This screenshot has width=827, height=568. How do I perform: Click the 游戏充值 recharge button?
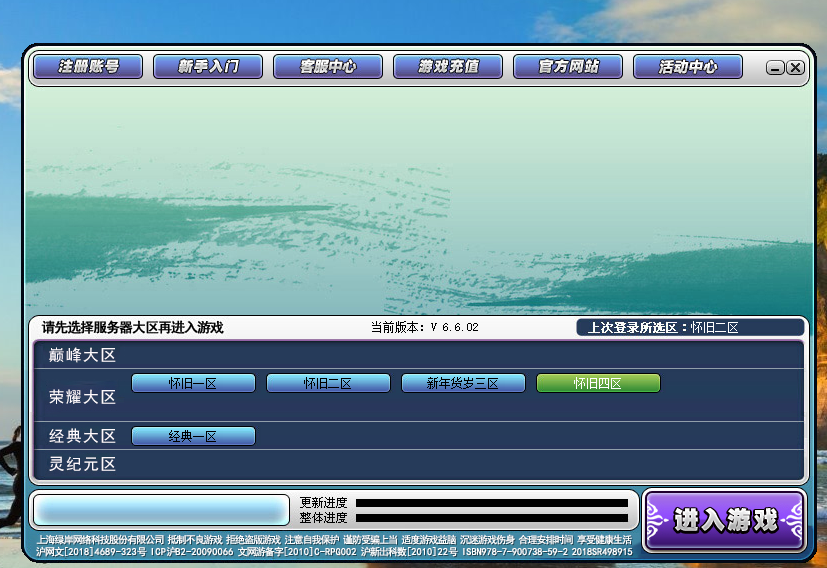click(448, 67)
